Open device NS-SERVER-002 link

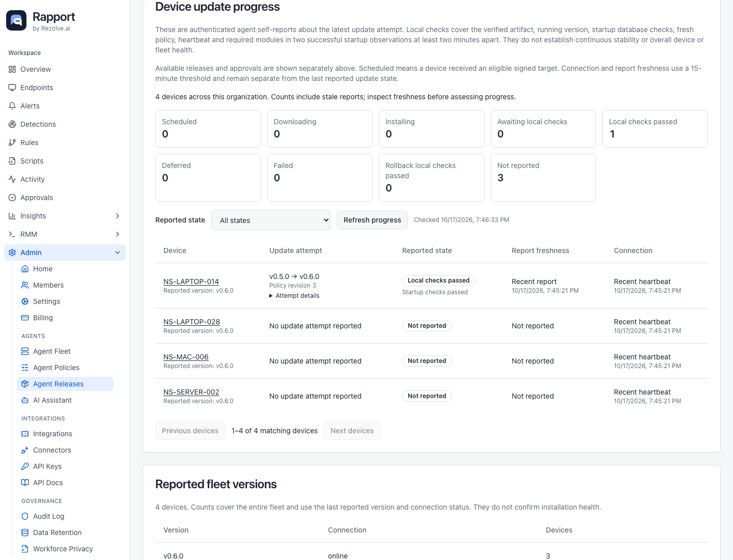point(191,392)
